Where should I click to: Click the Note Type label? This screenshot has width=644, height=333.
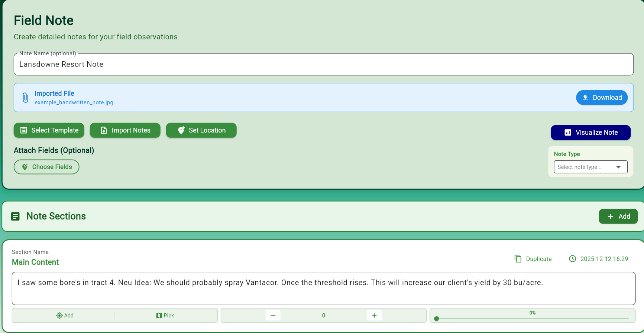coord(567,154)
